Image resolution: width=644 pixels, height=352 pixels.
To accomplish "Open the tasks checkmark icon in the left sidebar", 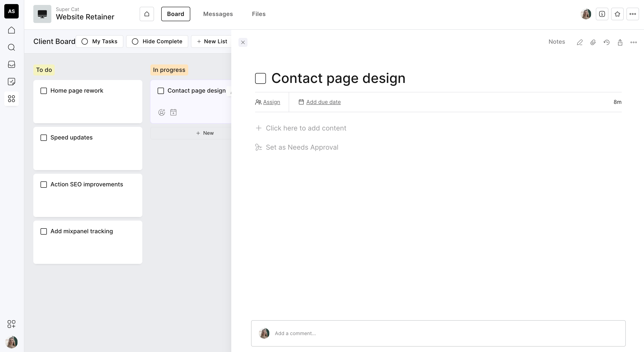I will [11, 82].
